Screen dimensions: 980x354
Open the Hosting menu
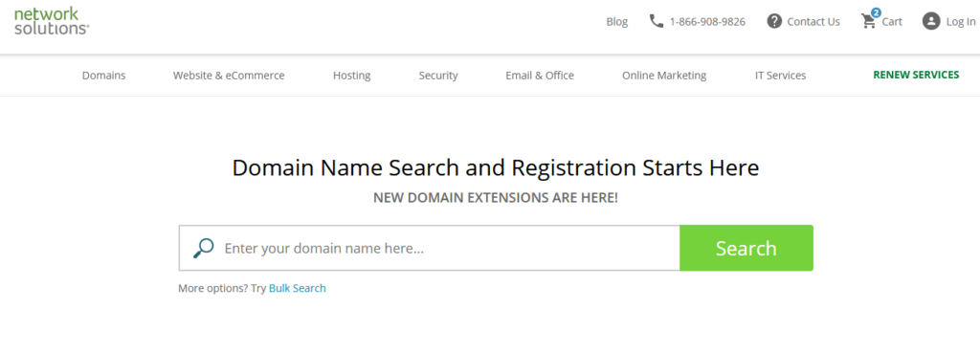click(352, 76)
